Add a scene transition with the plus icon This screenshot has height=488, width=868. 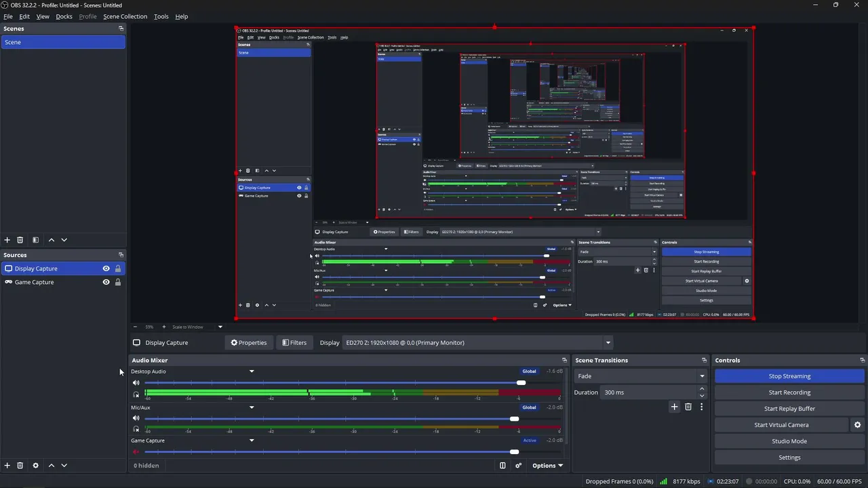click(x=674, y=407)
